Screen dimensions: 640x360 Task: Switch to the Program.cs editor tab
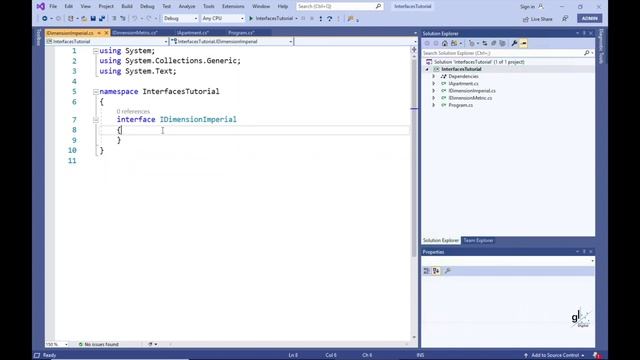coord(241,33)
